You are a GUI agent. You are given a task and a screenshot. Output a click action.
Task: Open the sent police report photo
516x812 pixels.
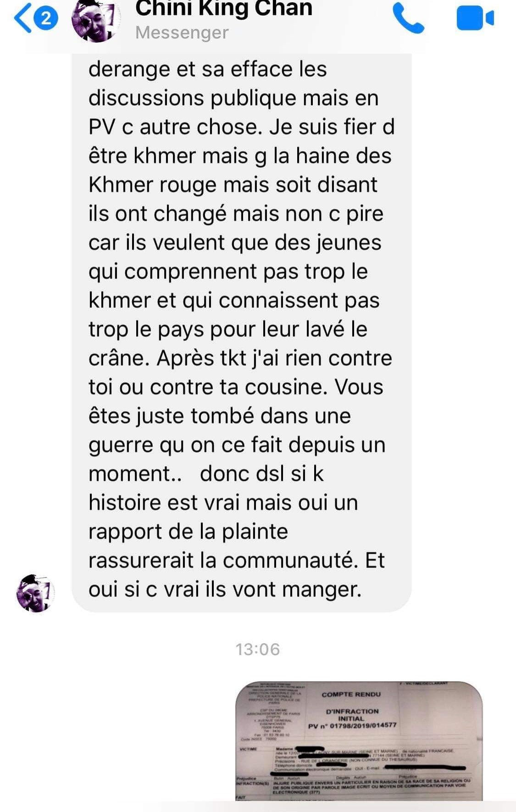point(359,741)
